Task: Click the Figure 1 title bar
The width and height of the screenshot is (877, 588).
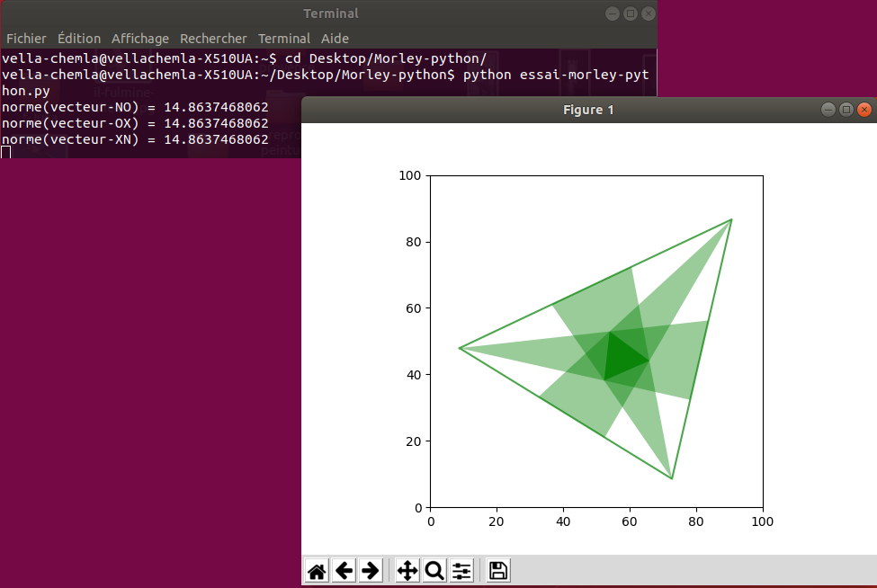Action: (x=587, y=110)
